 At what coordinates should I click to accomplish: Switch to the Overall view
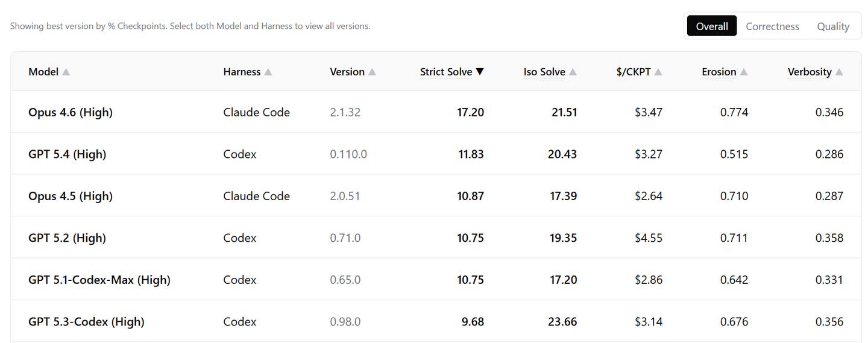point(712,27)
